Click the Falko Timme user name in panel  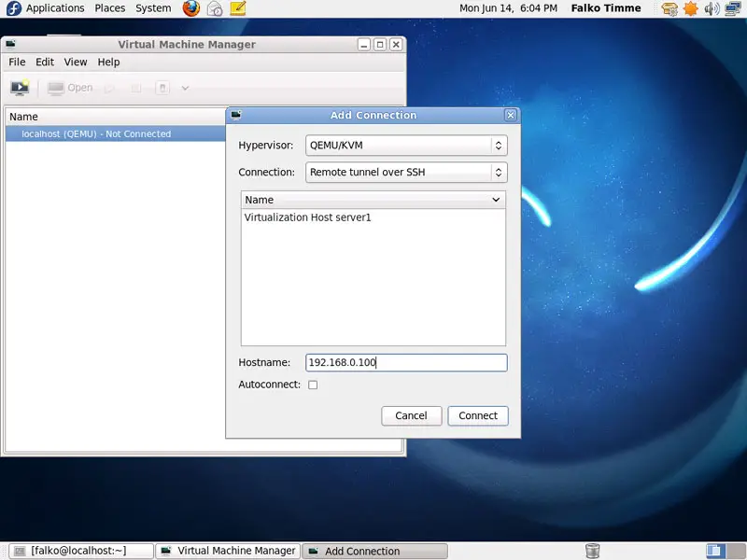tap(606, 8)
